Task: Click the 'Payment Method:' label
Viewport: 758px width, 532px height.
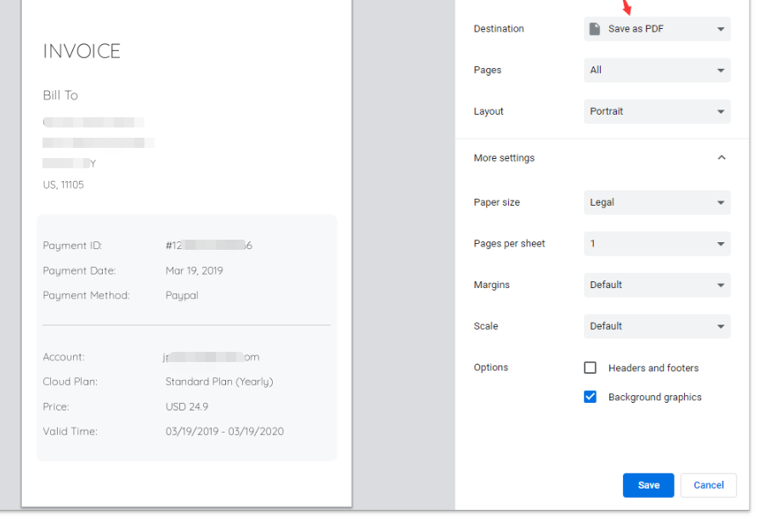Action: tap(86, 296)
